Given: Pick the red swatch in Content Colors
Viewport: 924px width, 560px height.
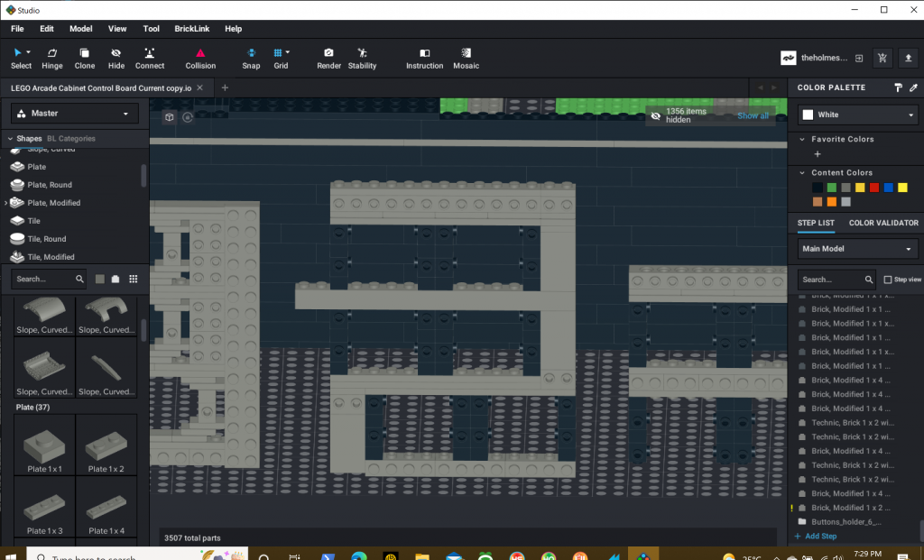Looking at the screenshot, I should 874,187.
